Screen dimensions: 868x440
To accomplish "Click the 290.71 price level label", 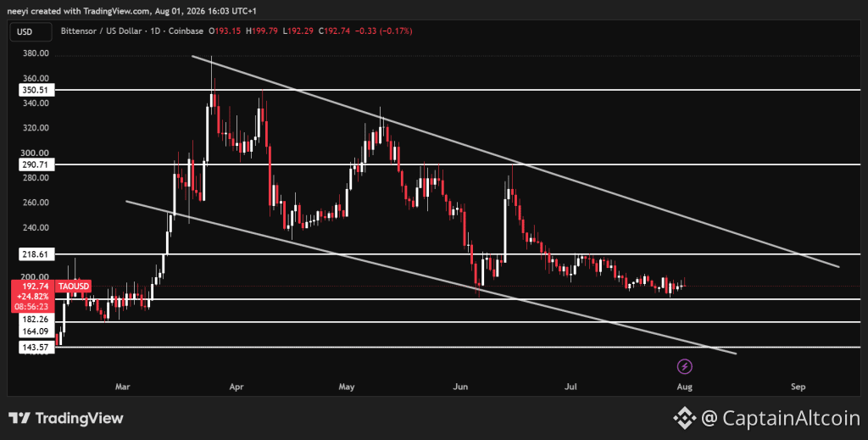I will pyautogui.click(x=36, y=165).
